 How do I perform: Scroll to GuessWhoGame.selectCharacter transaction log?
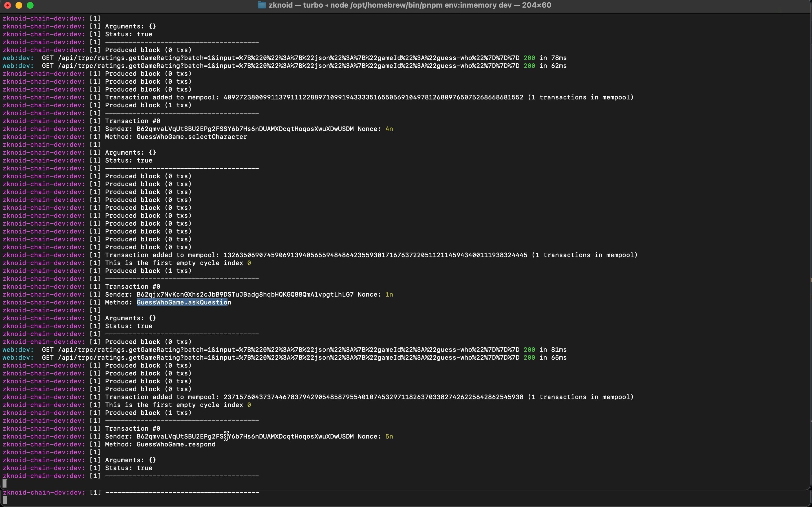pyautogui.click(x=191, y=137)
